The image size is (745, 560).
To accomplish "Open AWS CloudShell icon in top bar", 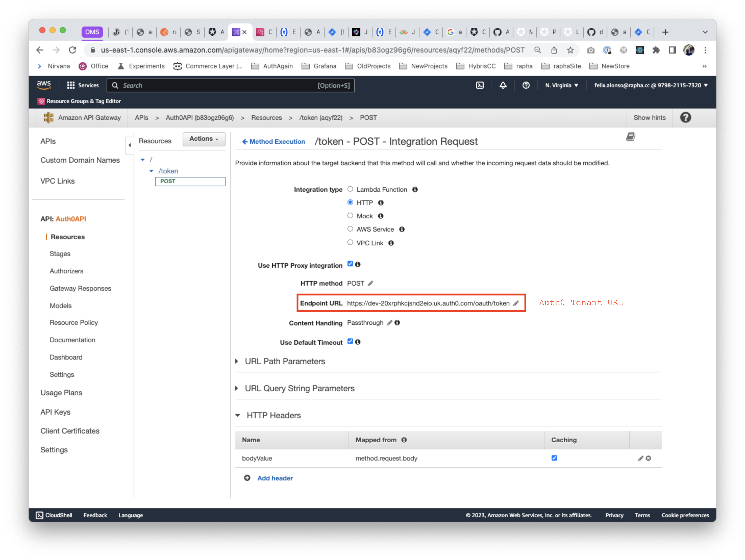I will (x=480, y=85).
